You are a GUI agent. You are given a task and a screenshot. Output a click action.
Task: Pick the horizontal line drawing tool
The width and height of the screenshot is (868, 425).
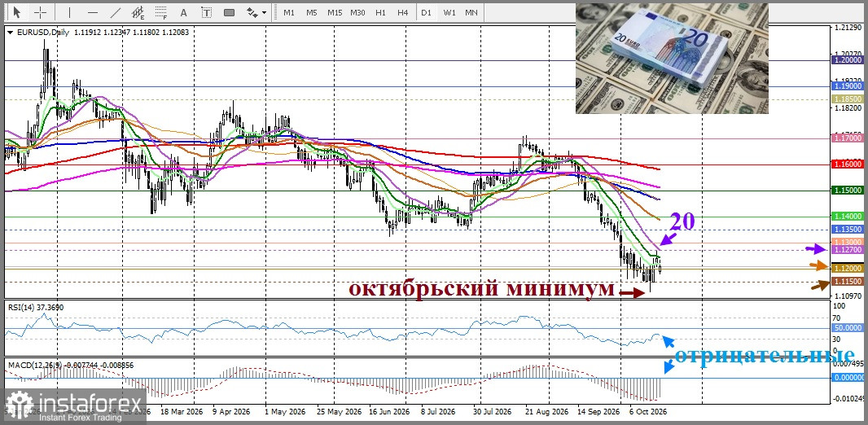point(93,12)
